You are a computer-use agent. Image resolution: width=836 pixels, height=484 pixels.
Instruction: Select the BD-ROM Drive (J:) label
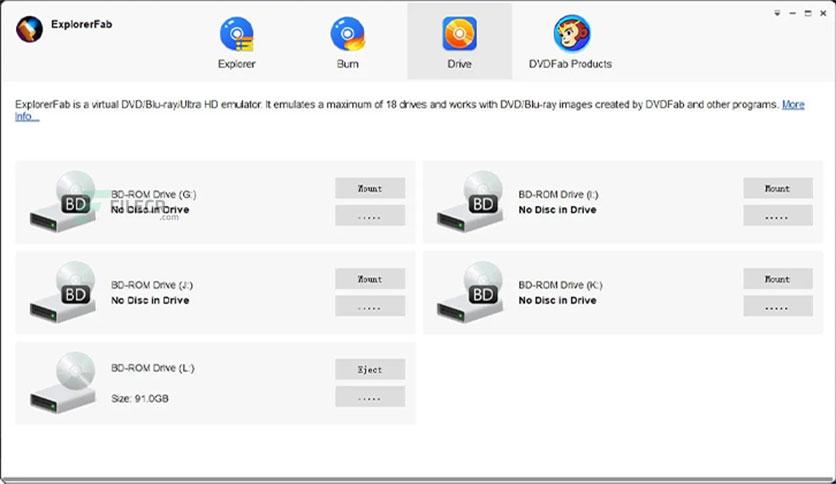152,285
